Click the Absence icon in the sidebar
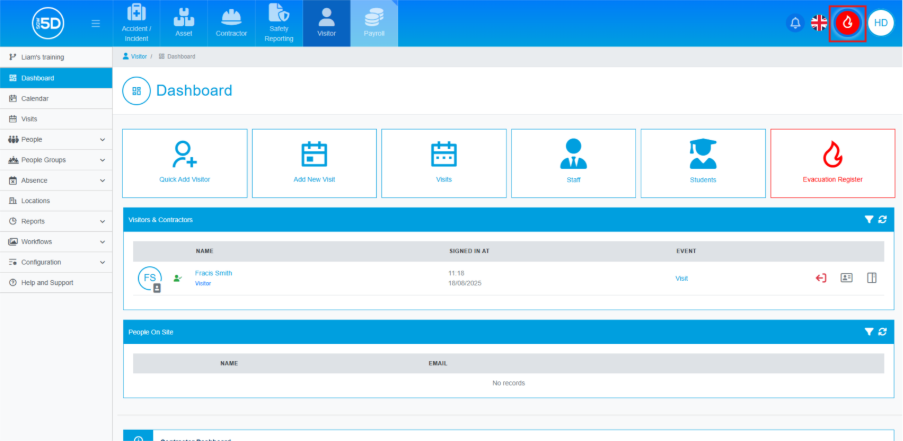This screenshot has height=441, width=903. [13, 180]
